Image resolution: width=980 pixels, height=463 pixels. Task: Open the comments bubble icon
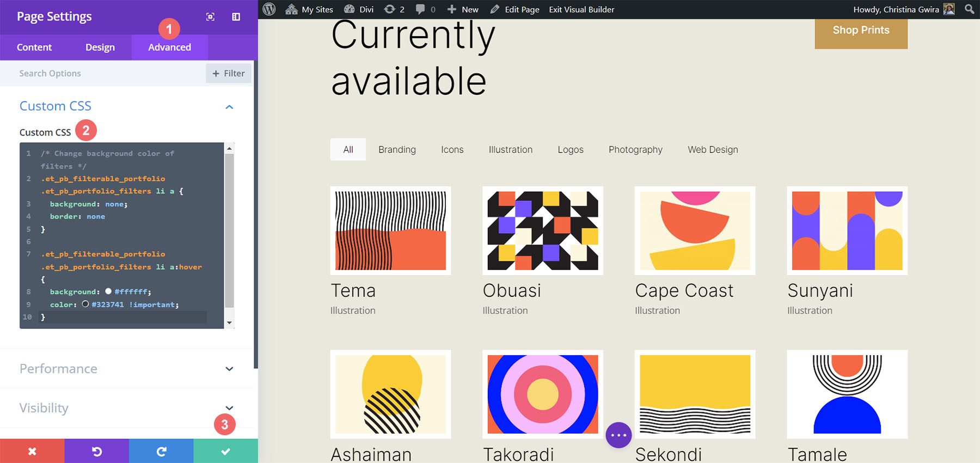click(425, 9)
